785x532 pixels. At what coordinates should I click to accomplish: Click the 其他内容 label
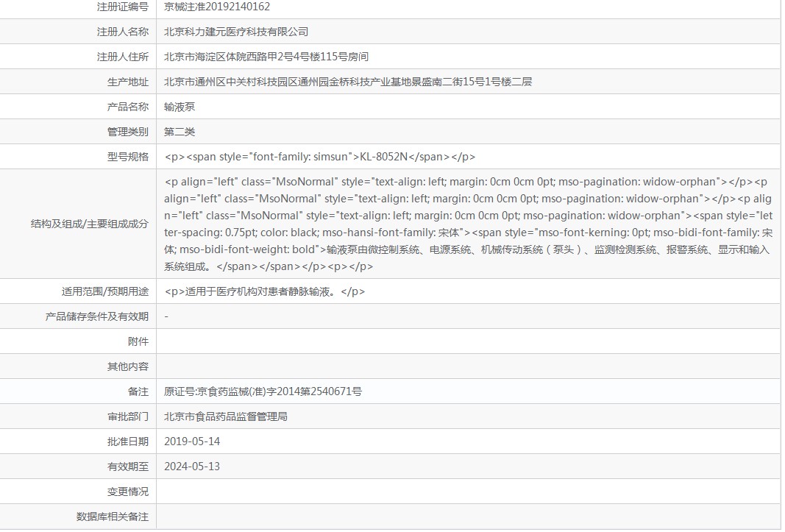tap(128, 366)
